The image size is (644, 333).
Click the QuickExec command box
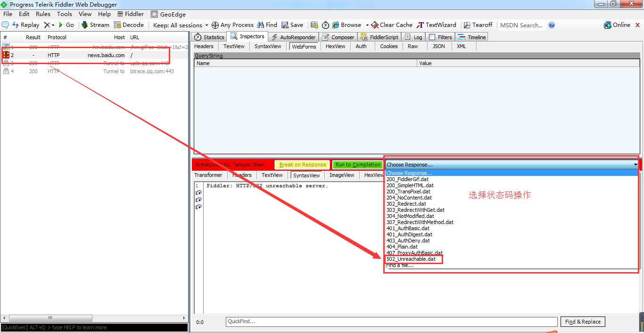94,327
